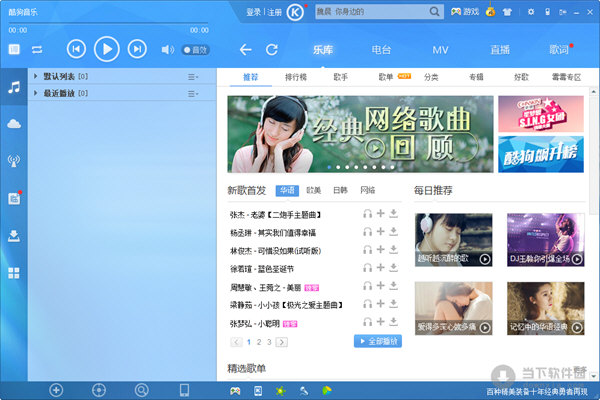
Task: Play the current track
Action: pos(107,49)
